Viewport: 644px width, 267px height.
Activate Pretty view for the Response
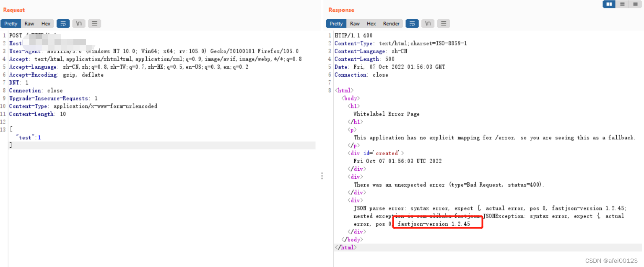click(x=336, y=23)
